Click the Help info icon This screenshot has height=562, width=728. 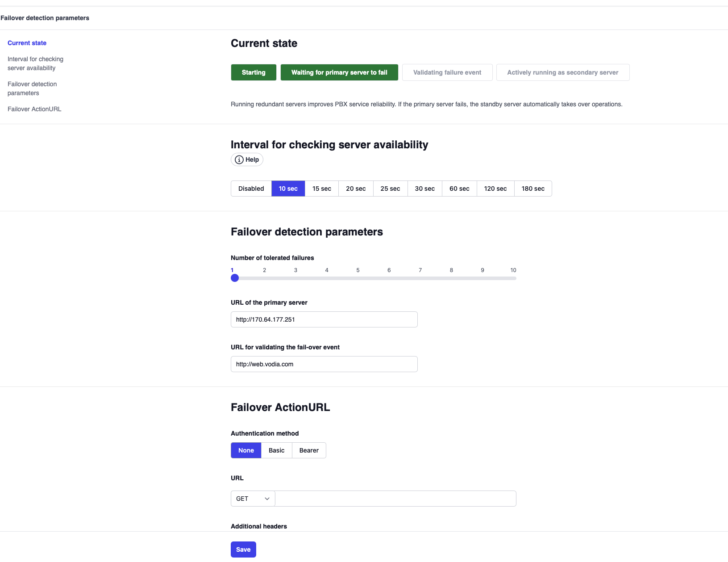tap(239, 160)
